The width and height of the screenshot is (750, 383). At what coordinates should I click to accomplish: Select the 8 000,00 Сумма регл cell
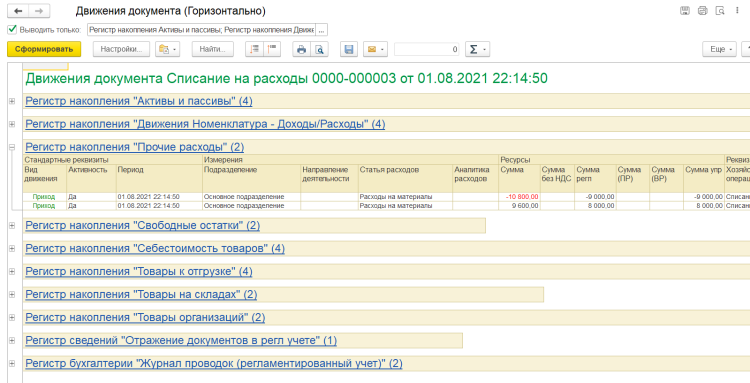[595, 206]
